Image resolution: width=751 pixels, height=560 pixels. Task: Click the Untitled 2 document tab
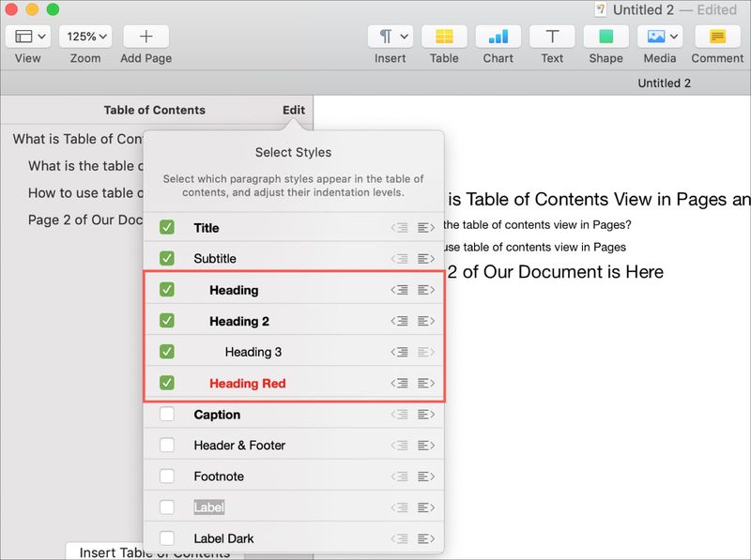click(x=664, y=83)
